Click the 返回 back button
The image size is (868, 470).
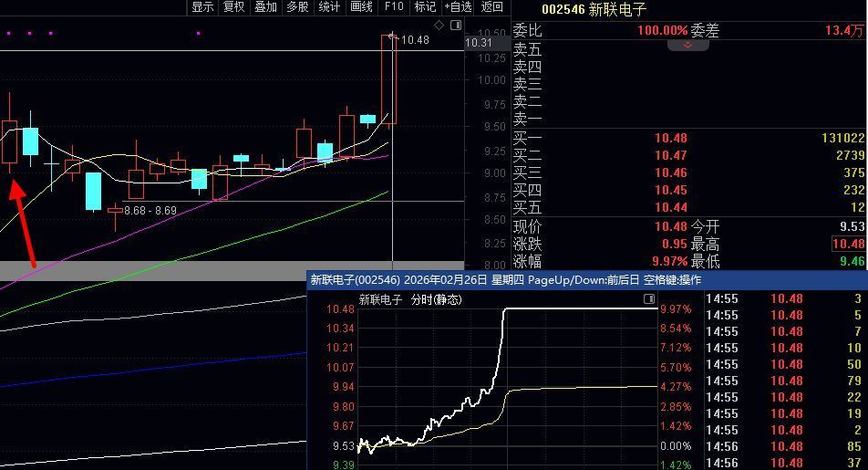pyautogui.click(x=492, y=6)
